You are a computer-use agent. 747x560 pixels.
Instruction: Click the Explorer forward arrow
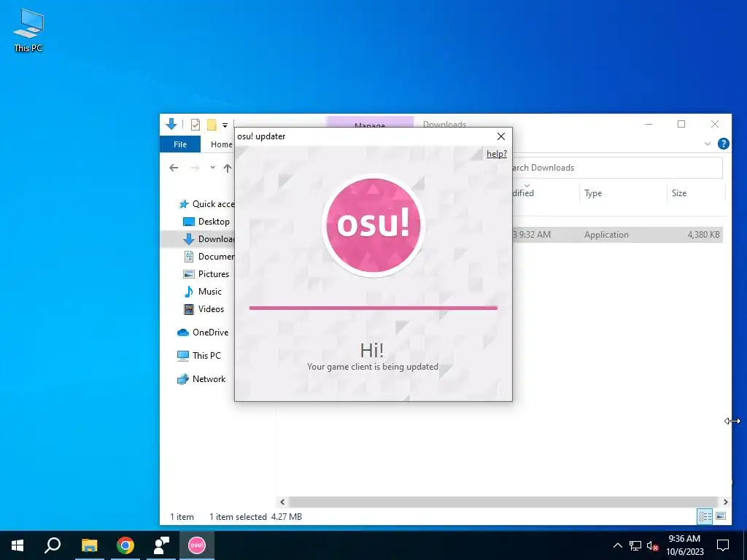(x=195, y=168)
